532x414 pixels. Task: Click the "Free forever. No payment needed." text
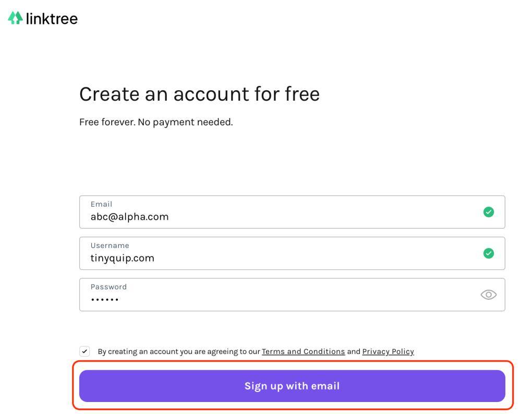(x=156, y=122)
